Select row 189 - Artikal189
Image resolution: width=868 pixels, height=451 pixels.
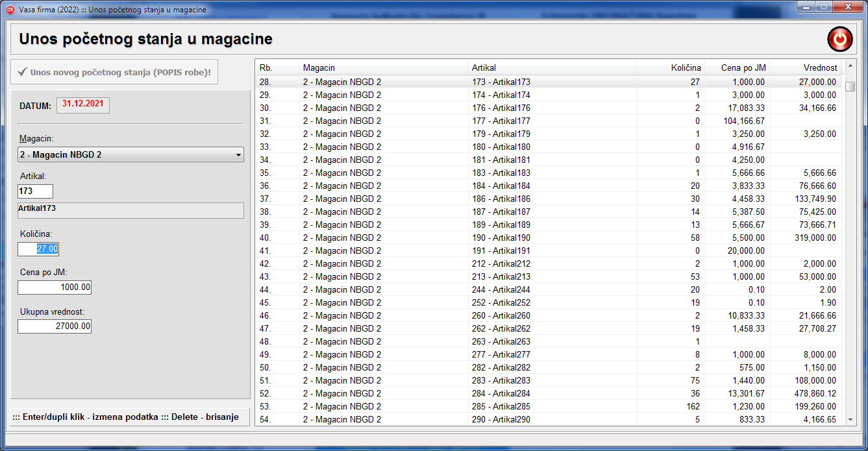pyautogui.click(x=549, y=225)
